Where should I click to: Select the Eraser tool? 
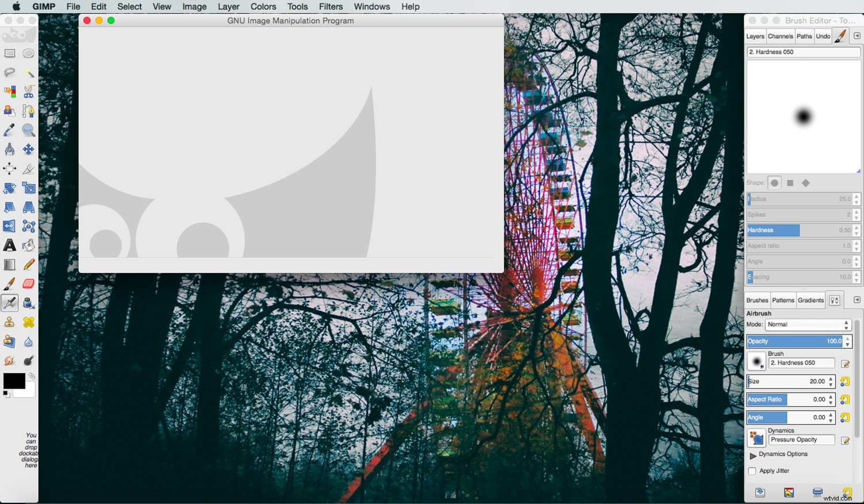click(x=28, y=283)
